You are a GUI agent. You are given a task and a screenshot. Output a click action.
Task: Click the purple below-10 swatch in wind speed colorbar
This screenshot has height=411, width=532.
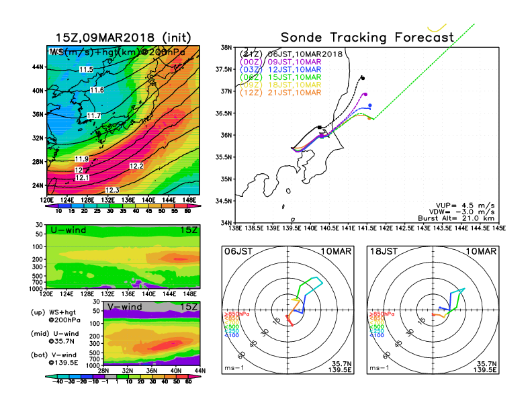(x=52, y=206)
